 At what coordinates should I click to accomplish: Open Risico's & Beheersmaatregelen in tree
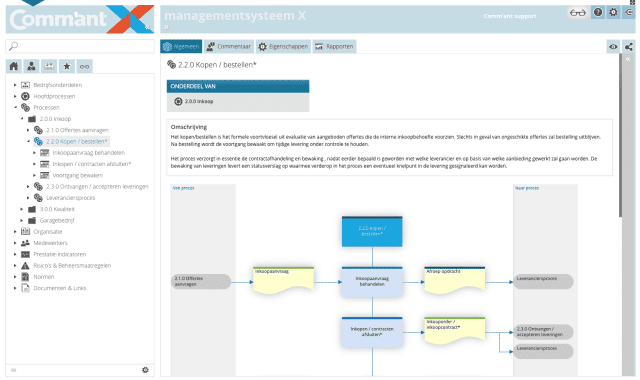click(72, 266)
